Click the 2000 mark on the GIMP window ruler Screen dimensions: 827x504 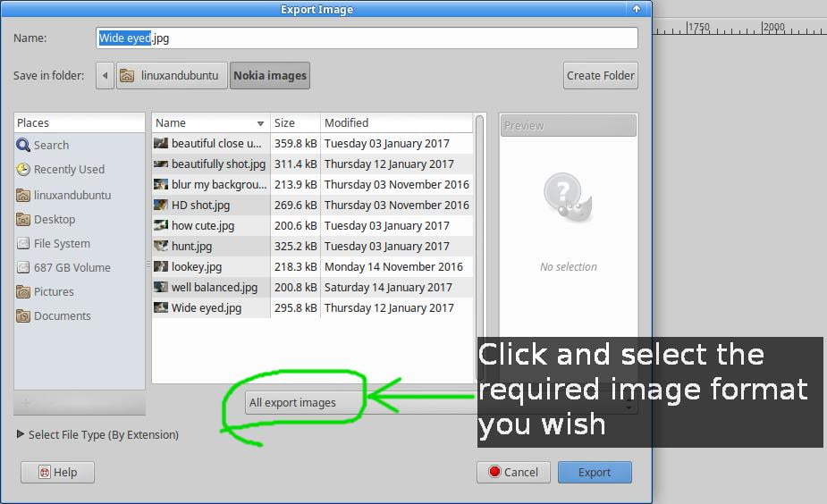click(773, 27)
